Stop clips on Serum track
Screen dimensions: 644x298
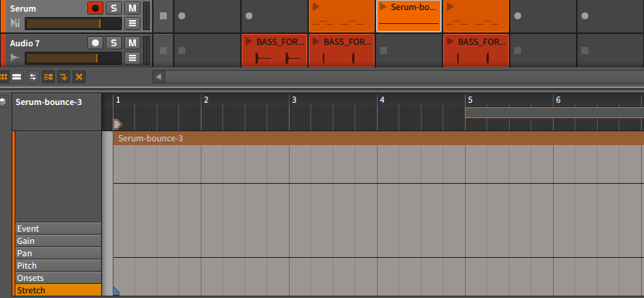pos(163,16)
